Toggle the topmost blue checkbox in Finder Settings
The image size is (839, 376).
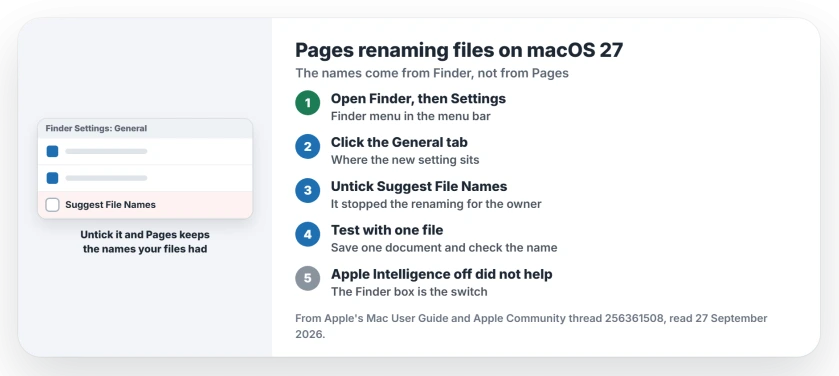52,151
